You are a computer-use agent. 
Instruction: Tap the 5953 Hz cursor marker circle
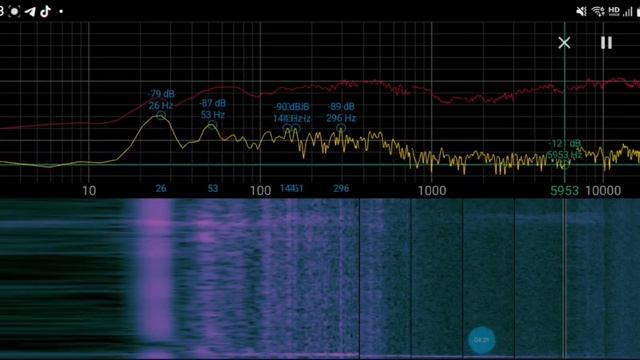(564, 164)
